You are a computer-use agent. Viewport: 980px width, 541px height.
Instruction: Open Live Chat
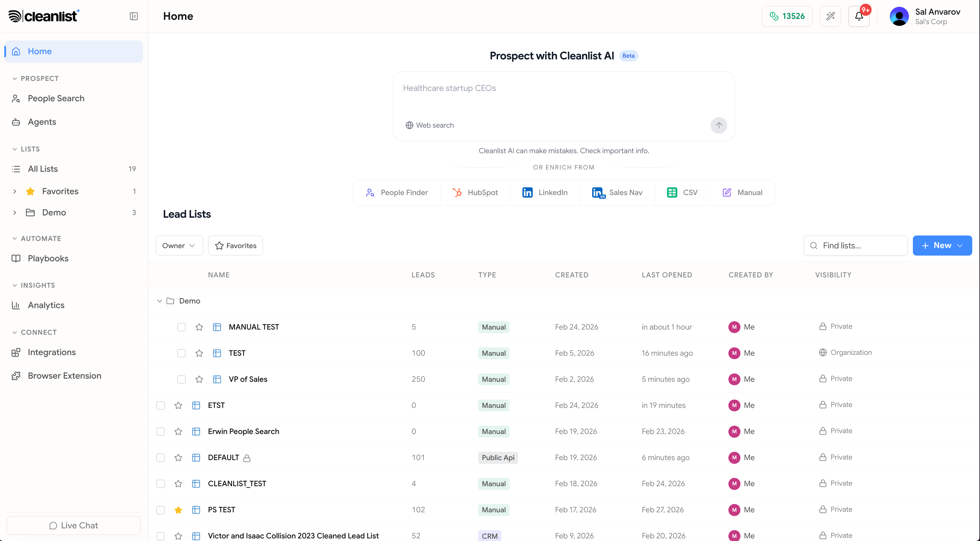[74, 526]
